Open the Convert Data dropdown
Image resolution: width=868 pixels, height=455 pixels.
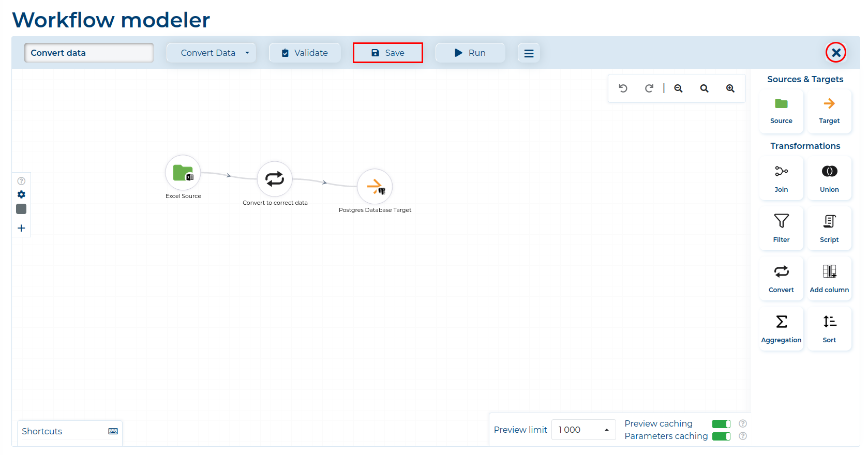[211, 53]
